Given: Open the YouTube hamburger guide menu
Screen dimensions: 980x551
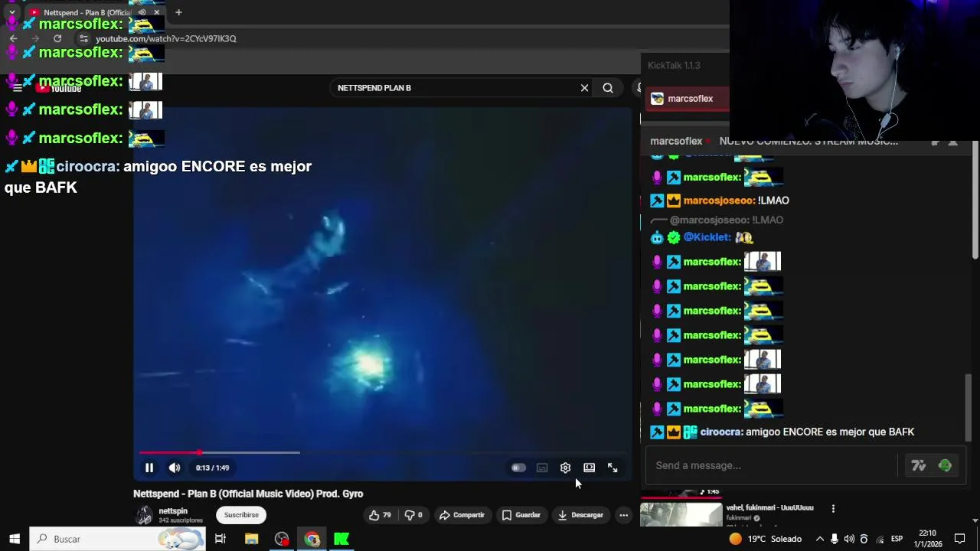Looking at the screenshot, I should coord(17,88).
